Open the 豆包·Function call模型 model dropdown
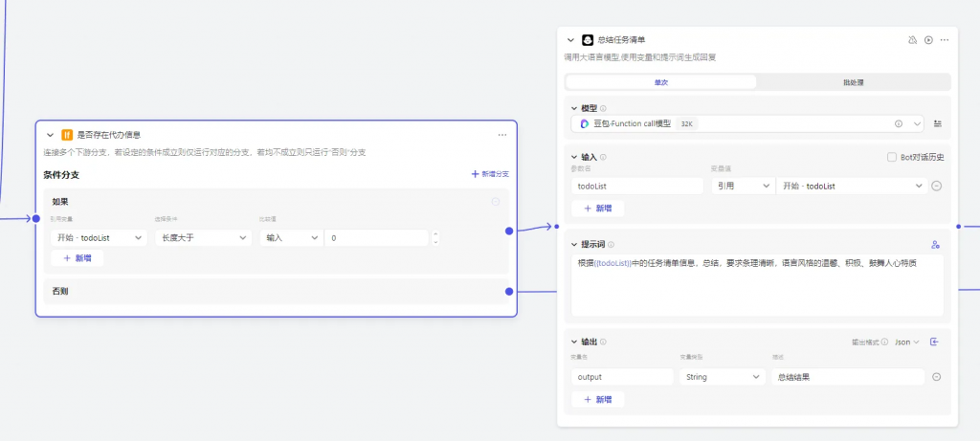This screenshot has width=980, height=441. 747,123
